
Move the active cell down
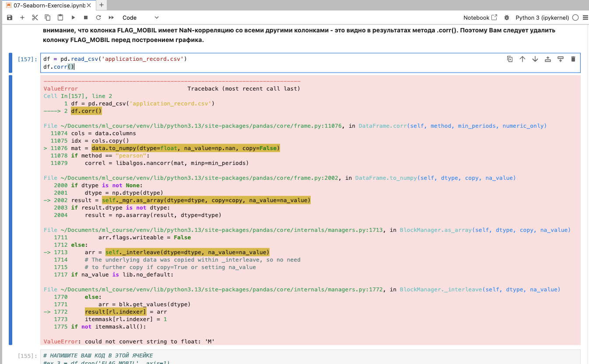click(535, 59)
